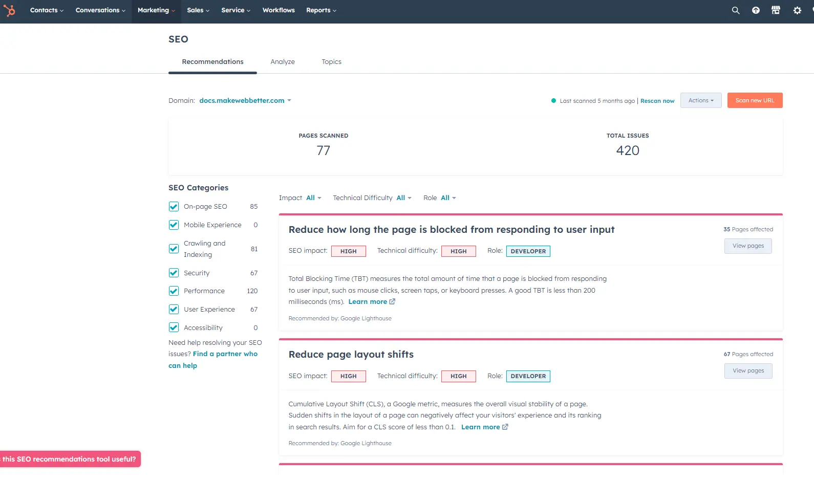
Task: Open the Technical Difficulty filter dropdown
Action: point(403,198)
